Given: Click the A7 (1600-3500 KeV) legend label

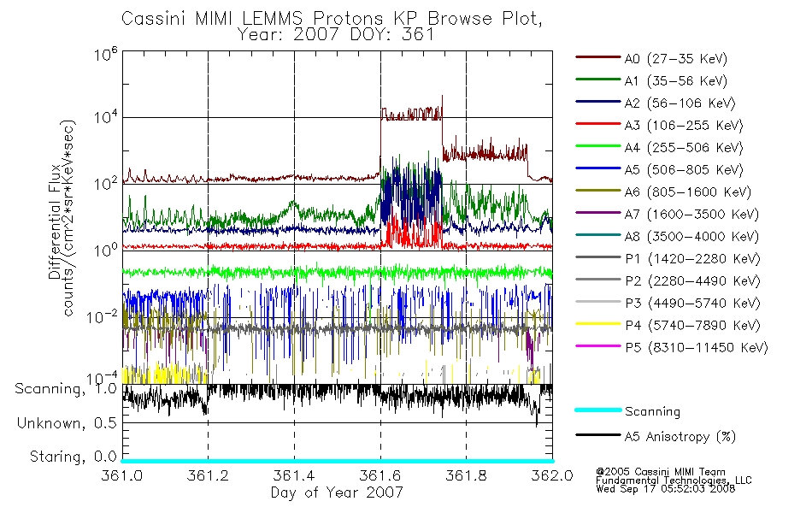Looking at the screenshot, I should pyautogui.click(x=691, y=214).
